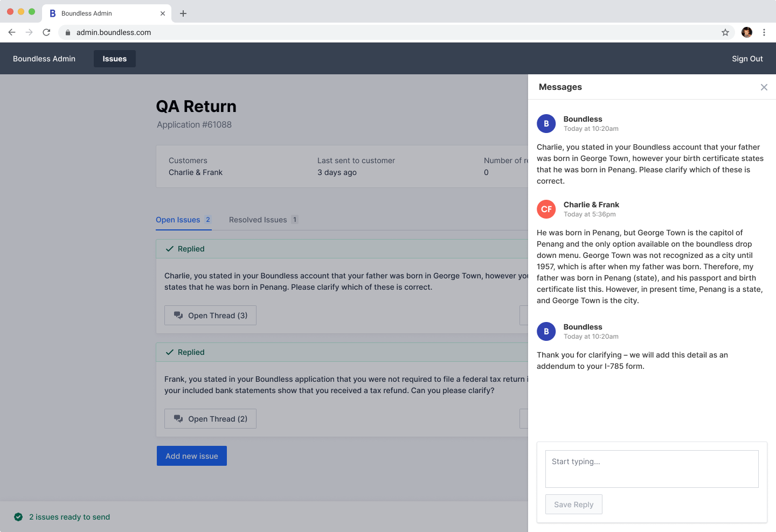Close the Messages panel
The height and width of the screenshot is (532, 776).
[764, 87]
